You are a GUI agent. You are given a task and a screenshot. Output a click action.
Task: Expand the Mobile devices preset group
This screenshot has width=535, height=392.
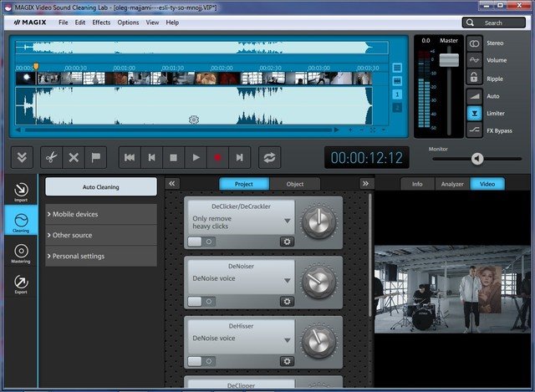pos(101,214)
